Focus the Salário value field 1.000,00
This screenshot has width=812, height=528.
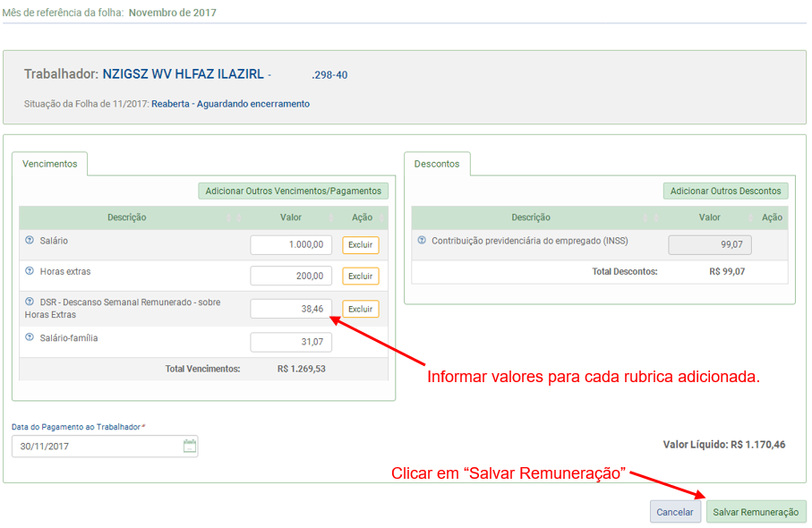click(x=291, y=245)
